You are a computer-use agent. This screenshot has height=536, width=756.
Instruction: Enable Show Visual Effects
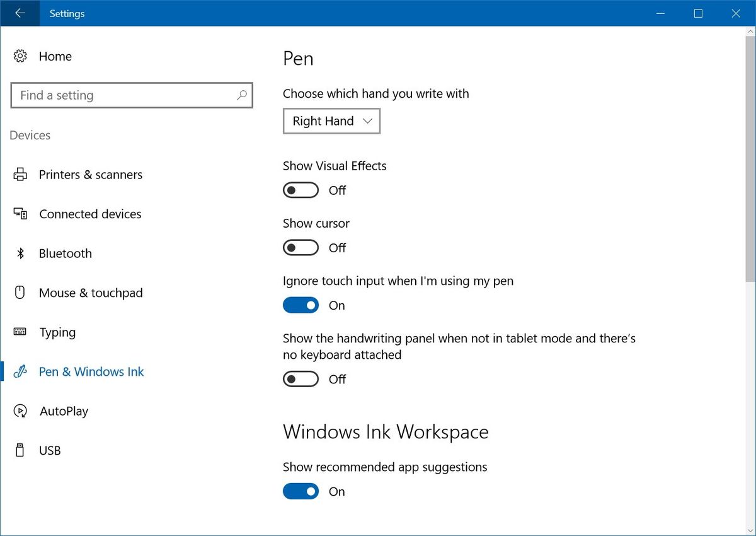coord(301,190)
